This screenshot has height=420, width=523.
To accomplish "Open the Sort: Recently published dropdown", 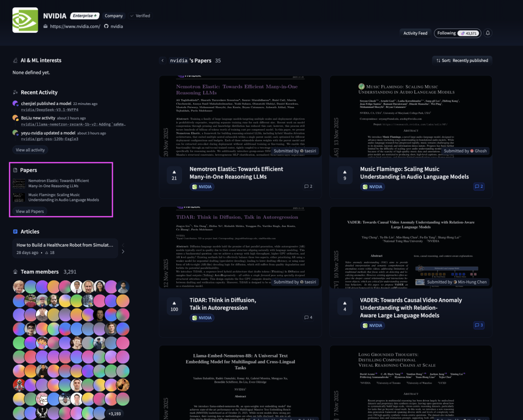I will coord(462,60).
